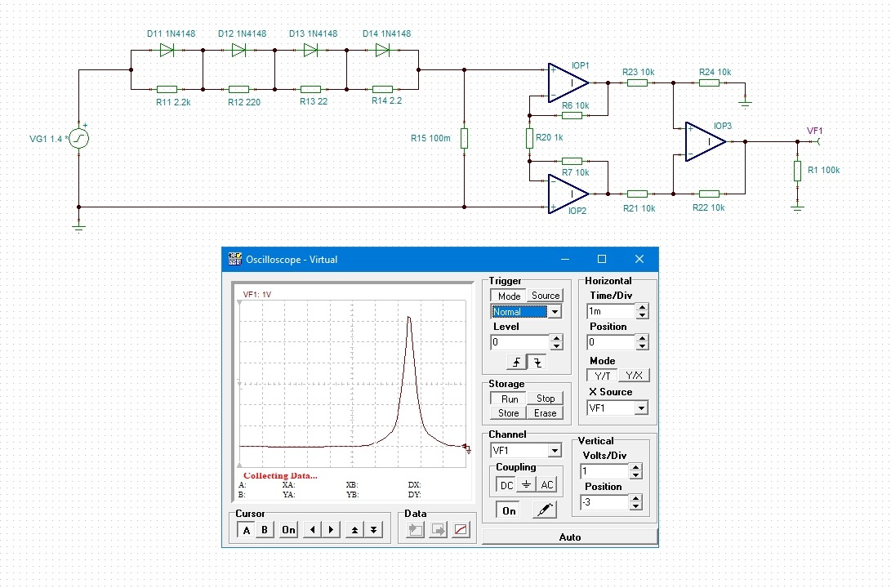
Task: Select diode D11 1N4148 in schematic
Action: [167, 50]
